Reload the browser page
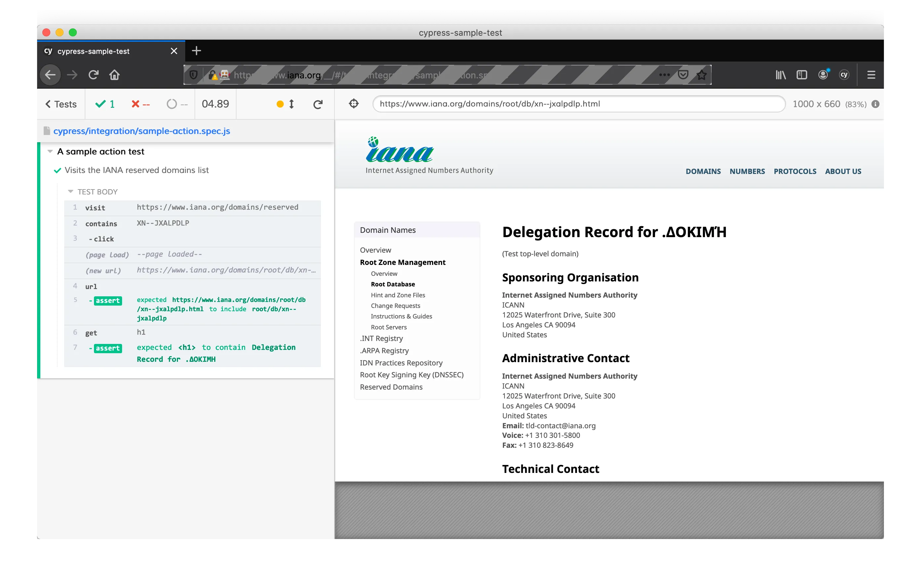Viewport: 921px width, 588px height. click(x=93, y=74)
